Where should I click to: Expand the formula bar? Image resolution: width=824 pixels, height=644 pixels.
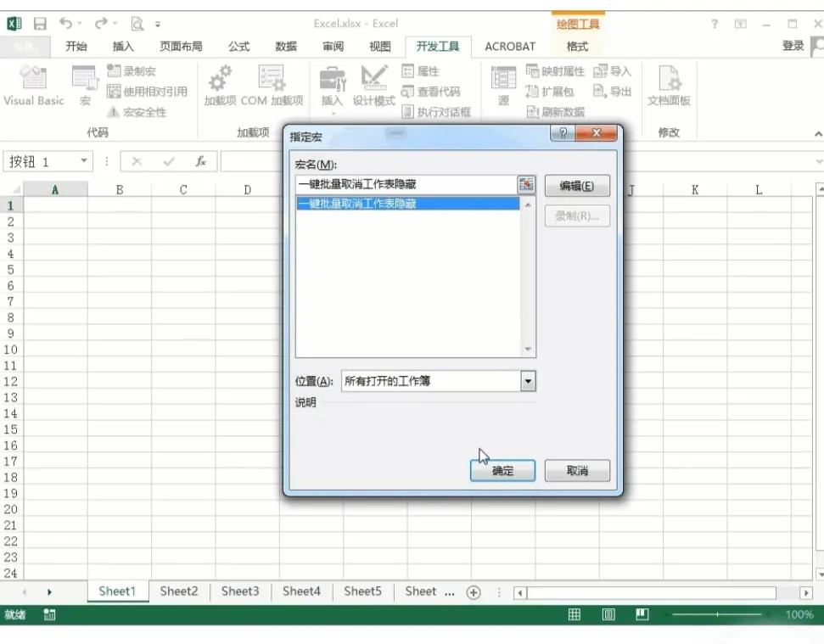tap(819, 161)
